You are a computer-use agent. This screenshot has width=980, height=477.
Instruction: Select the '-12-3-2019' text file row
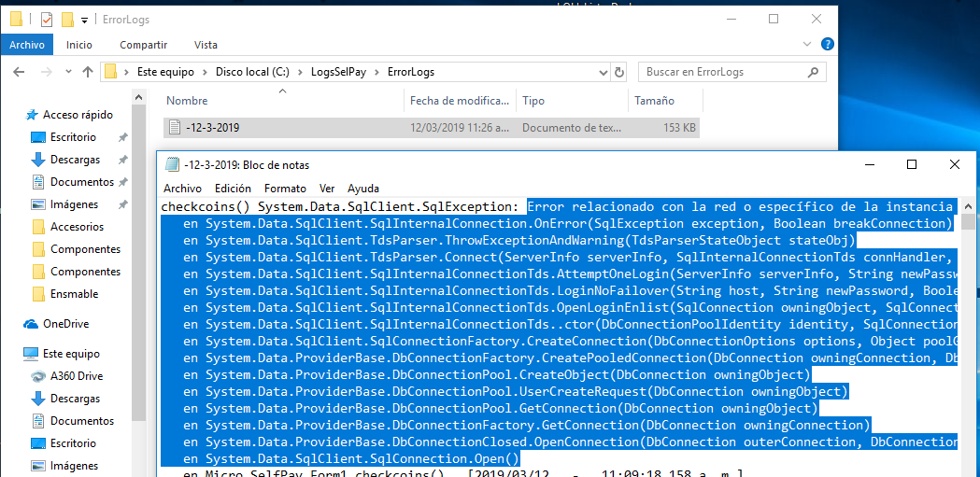click(x=432, y=128)
